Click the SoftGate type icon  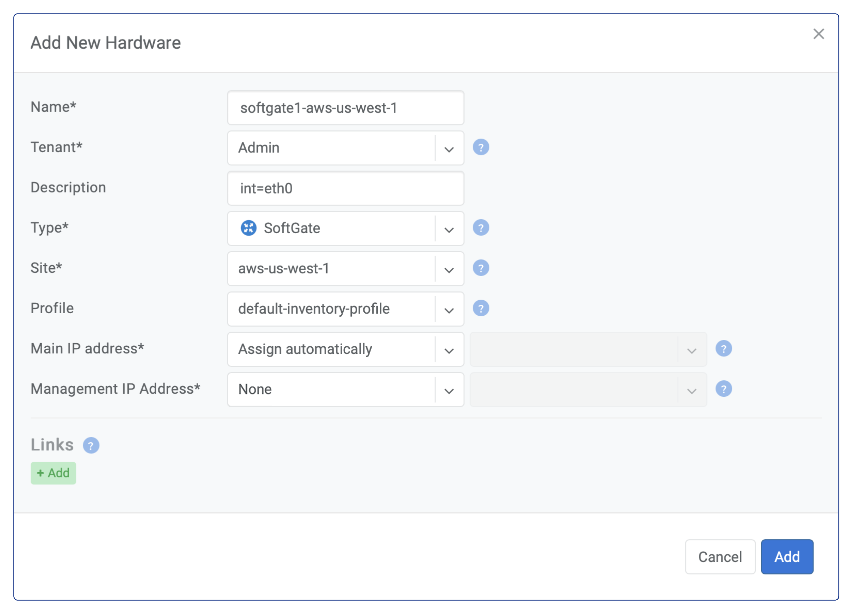pos(249,228)
